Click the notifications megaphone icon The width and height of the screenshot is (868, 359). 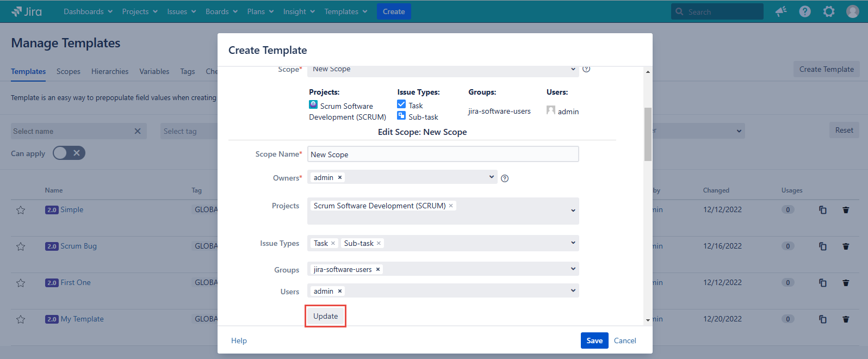[x=781, y=11]
